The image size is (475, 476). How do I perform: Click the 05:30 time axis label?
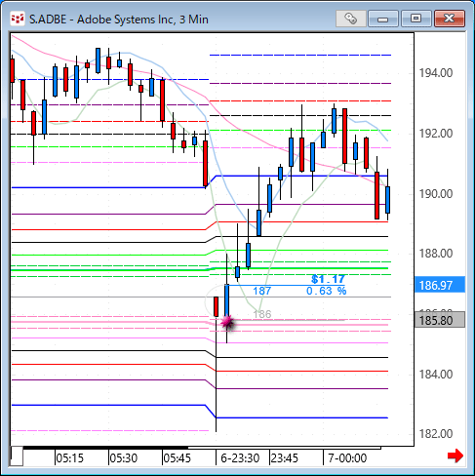(124, 458)
